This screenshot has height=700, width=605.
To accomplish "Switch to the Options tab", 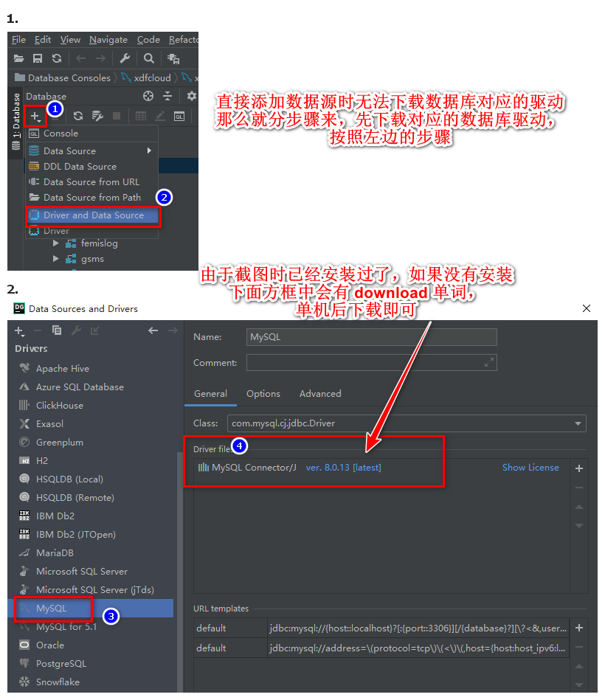I will [263, 394].
